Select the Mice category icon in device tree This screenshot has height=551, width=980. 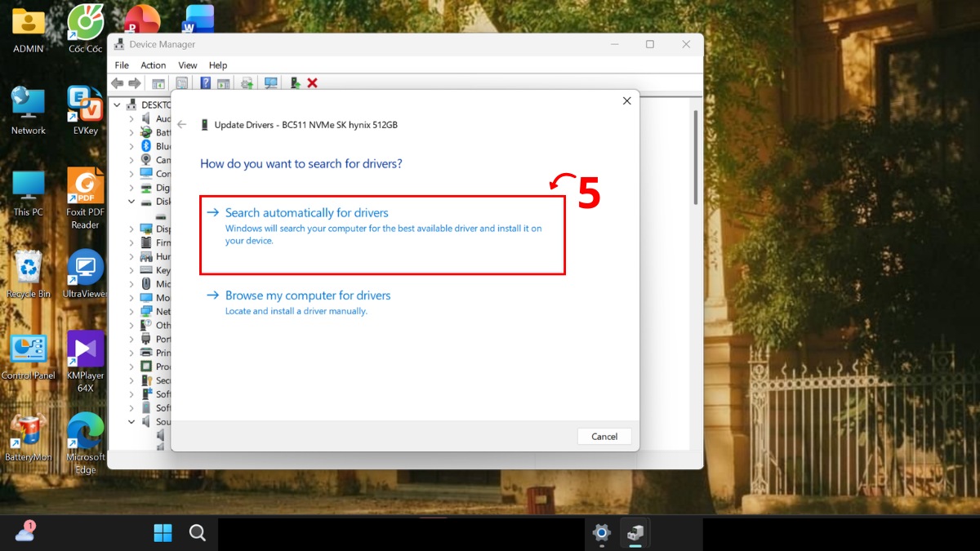146,284
